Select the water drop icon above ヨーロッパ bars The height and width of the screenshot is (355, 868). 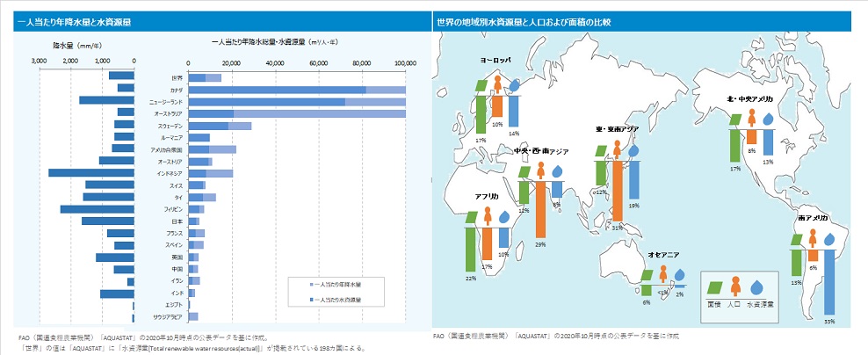515,84
